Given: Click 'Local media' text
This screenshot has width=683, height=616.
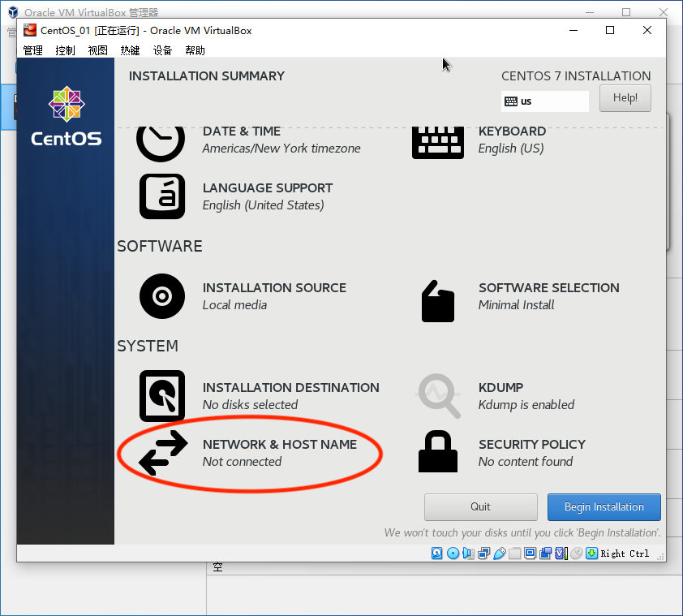Looking at the screenshot, I should pos(234,304).
